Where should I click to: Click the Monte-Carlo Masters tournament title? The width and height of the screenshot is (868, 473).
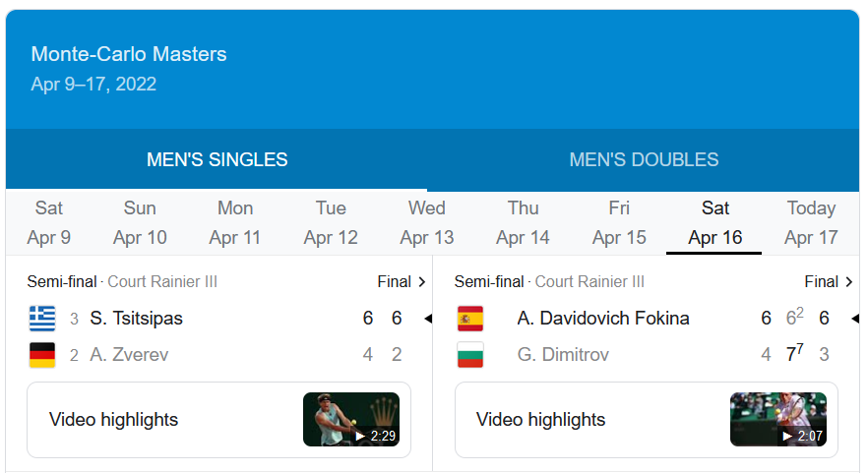129,54
